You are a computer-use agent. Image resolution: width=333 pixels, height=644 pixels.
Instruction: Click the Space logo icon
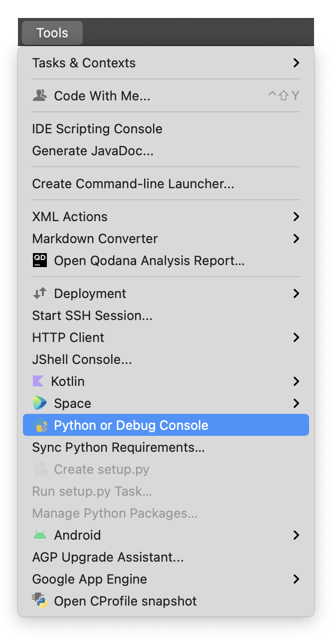pyautogui.click(x=39, y=403)
